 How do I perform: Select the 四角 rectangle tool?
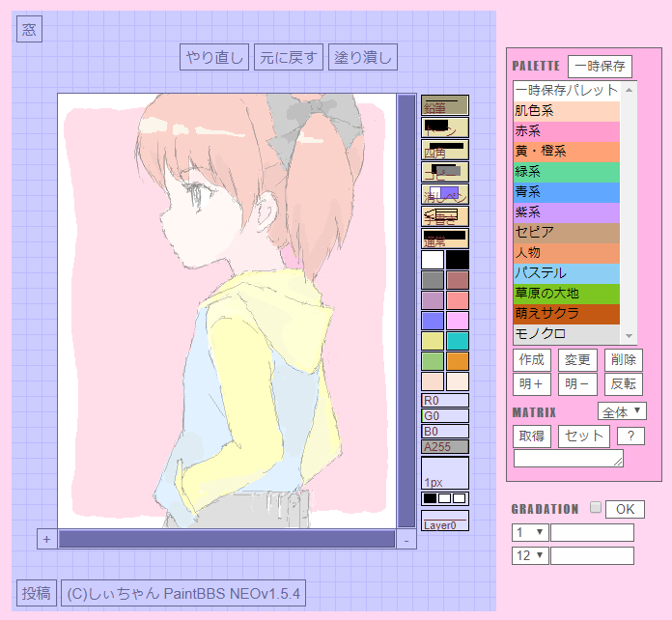coord(445,149)
